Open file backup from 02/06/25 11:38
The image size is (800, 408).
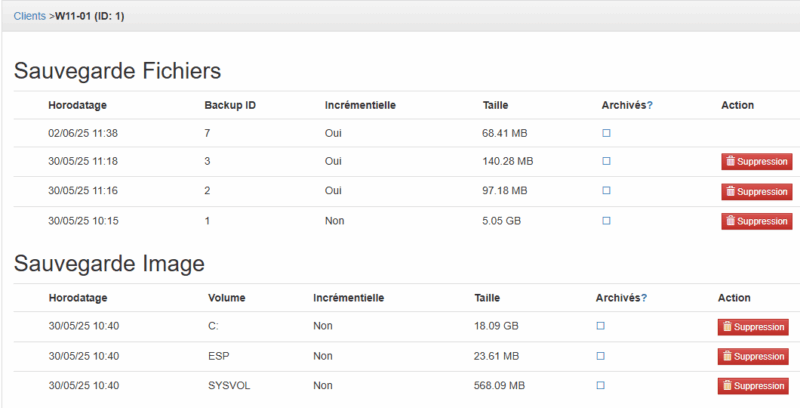(x=83, y=133)
